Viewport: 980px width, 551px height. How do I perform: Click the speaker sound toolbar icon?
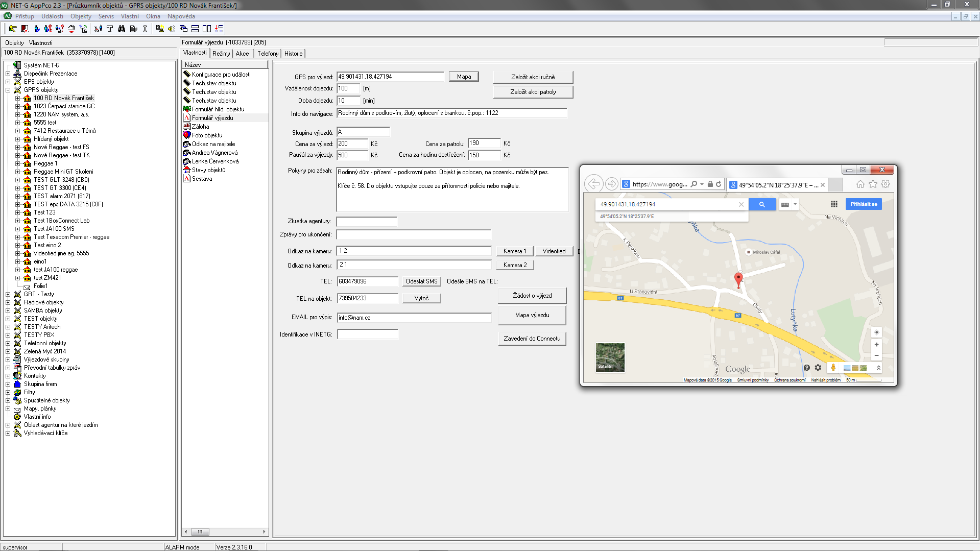[x=172, y=29]
